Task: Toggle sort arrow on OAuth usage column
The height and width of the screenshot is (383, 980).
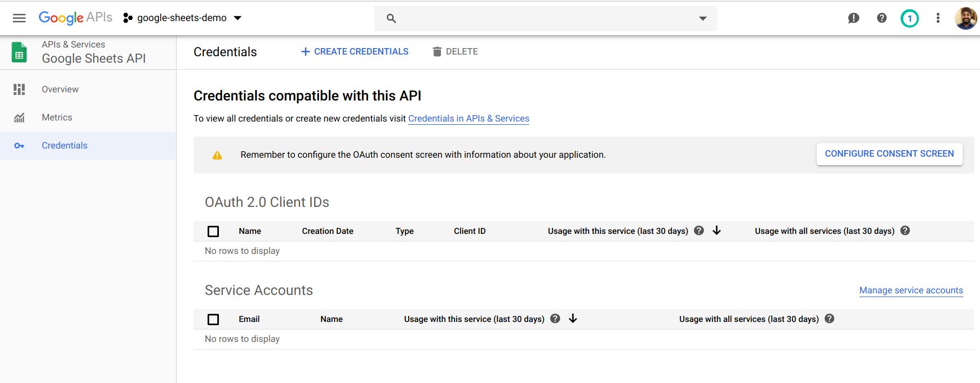Action: (717, 231)
